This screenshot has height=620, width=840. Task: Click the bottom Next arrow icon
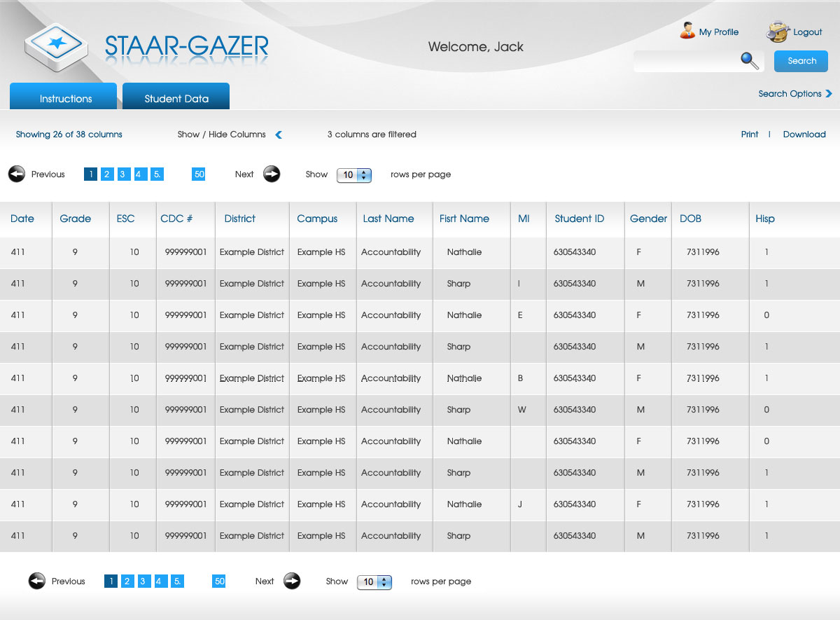[292, 581]
